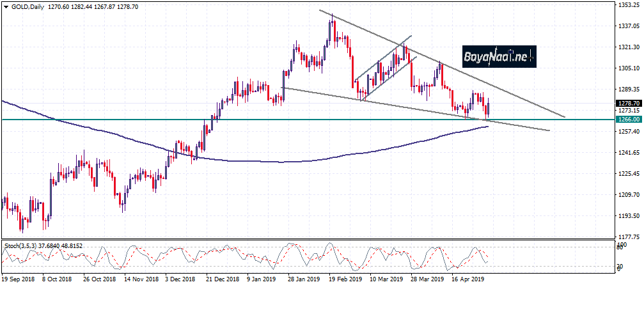
Task: Click the BayaNaat.net watermark logo
Action: [499, 58]
